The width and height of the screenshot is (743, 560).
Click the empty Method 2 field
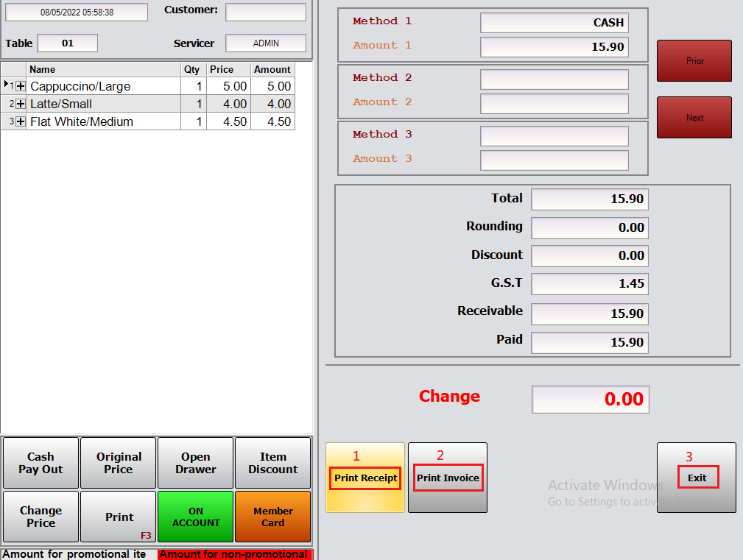(554, 79)
